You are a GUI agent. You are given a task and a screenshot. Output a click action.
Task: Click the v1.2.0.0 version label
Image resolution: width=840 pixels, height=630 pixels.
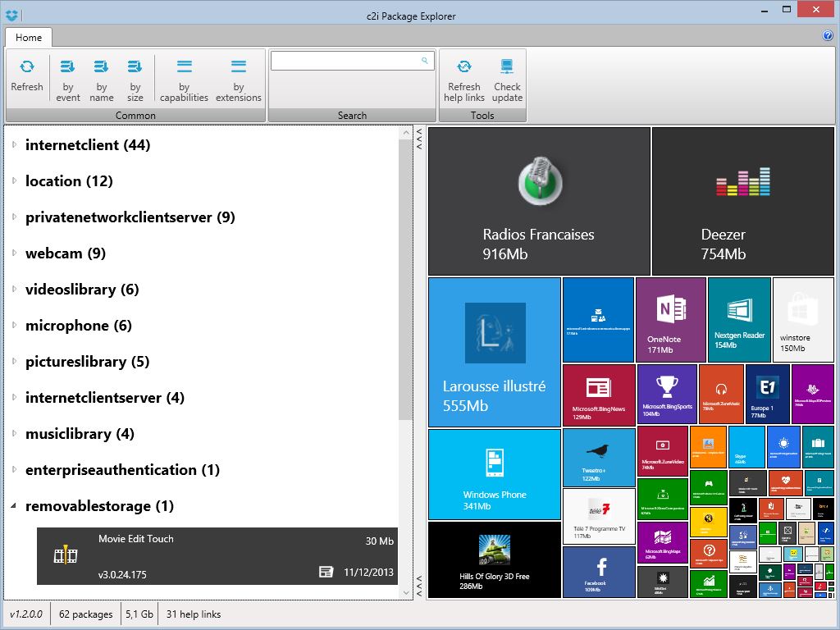point(25,614)
